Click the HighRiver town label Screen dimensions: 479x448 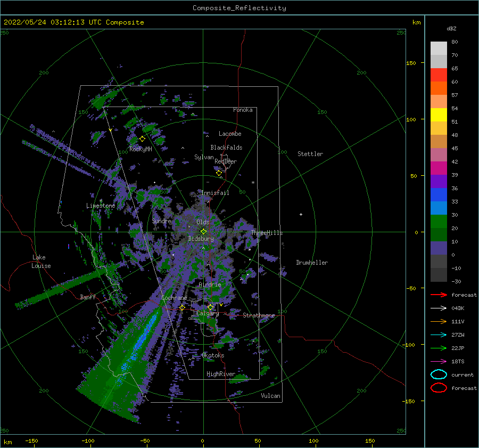(221, 374)
